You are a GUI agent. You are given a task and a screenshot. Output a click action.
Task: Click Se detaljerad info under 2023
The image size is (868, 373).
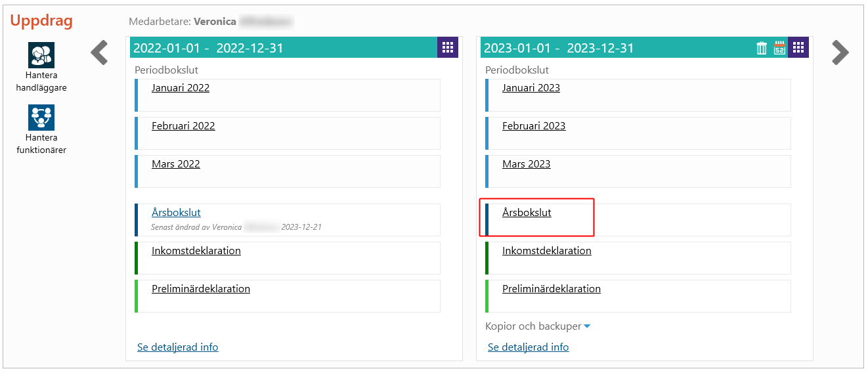tap(529, 347)
